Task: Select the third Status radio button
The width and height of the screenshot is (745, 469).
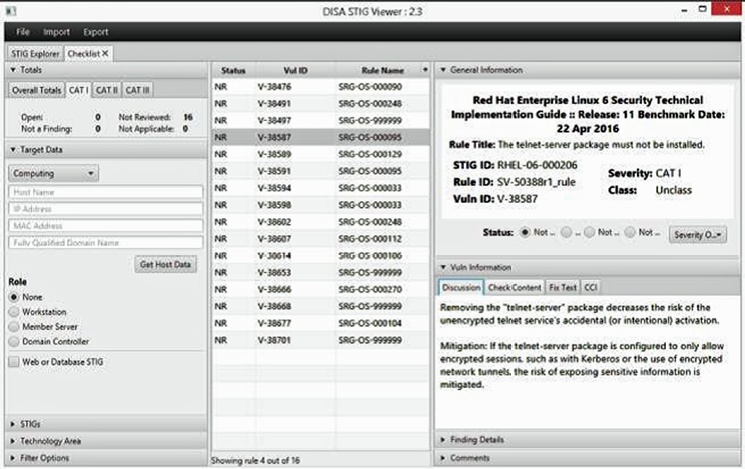Action: (x=589, y=232)
